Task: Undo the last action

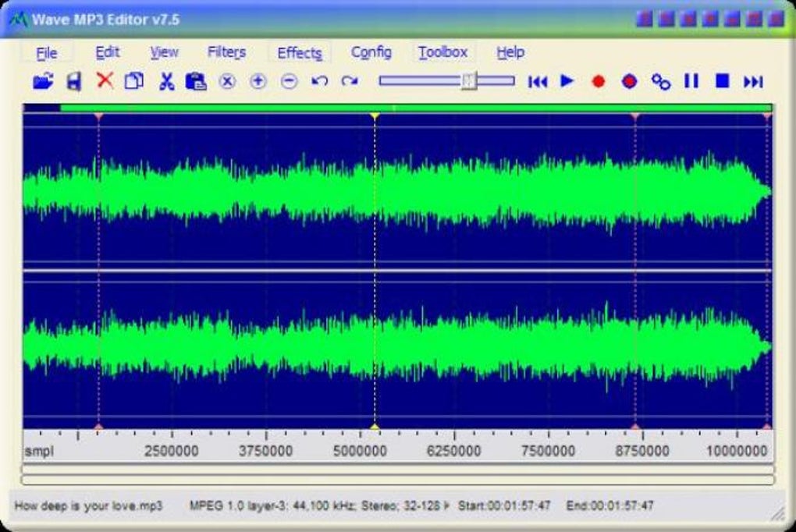Action: click(319, 81)
